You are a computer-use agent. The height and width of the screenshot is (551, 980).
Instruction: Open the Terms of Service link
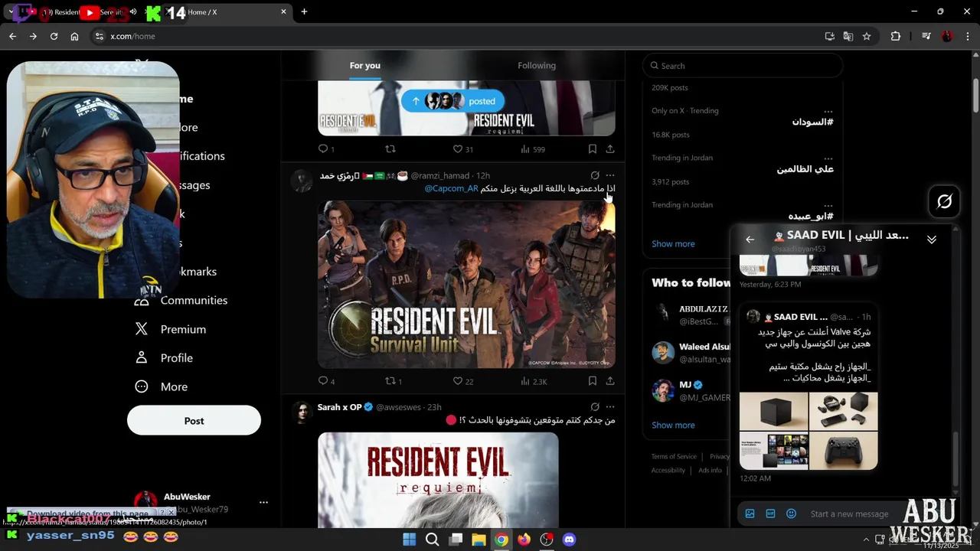point(674,457)
